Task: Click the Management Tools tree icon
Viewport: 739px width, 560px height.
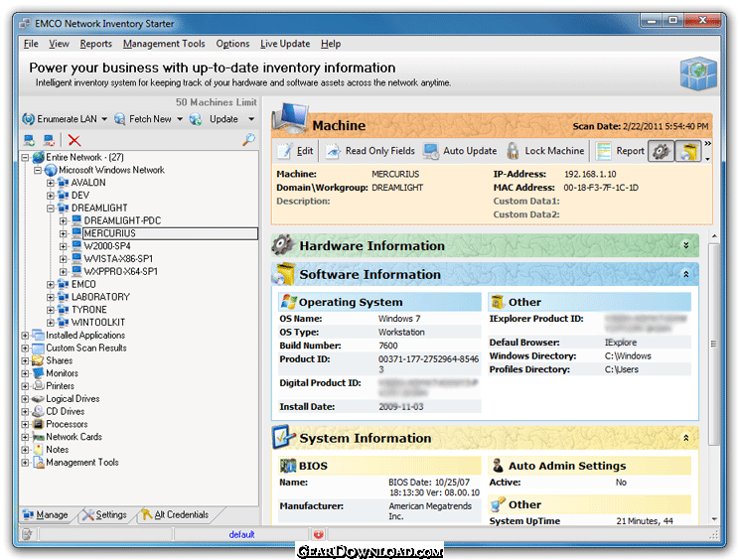Action: [x=38, y=462]
